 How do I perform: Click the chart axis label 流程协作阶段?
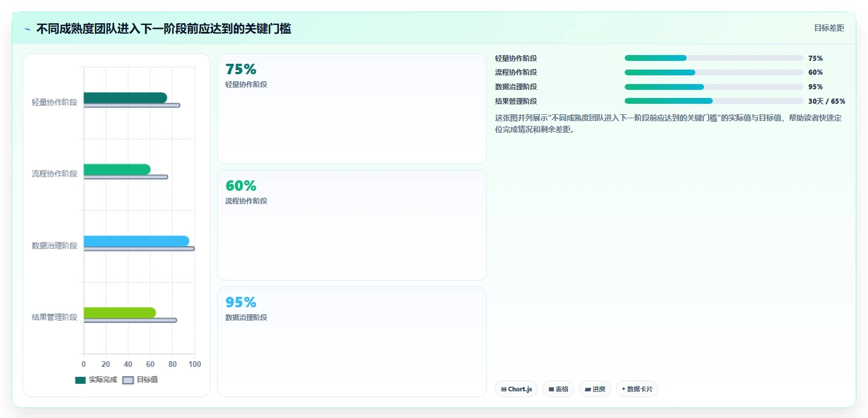tap(54, 173)
